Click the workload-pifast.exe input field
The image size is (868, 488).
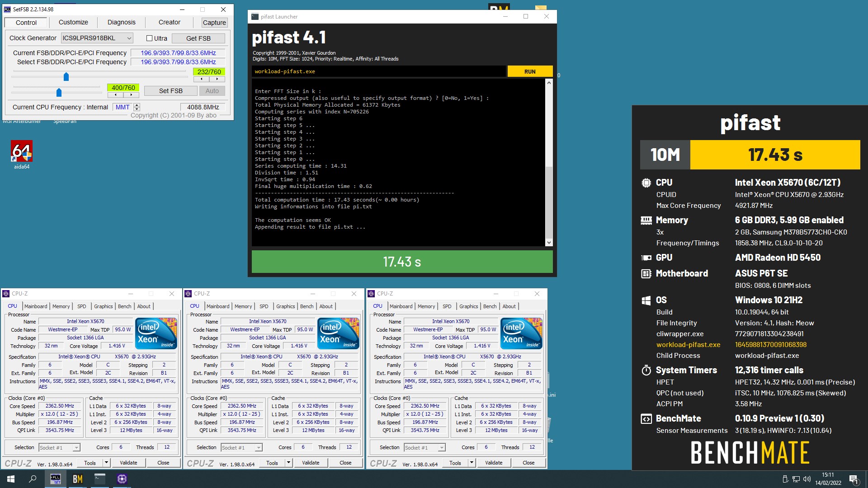[x=379, y=71]
